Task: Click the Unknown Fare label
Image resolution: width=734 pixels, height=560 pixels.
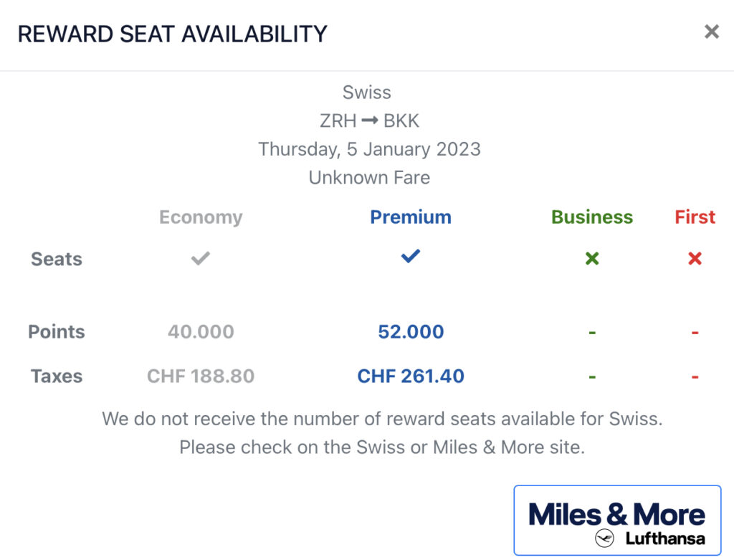Action: (x=369, y=178)
